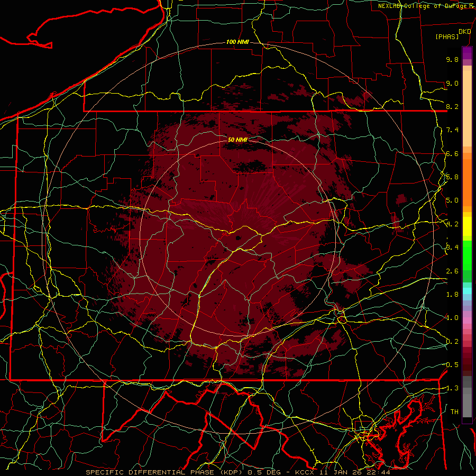Viewport: 476px width, 476px height.
Task: Pick the orange band of the color scale
Action: tap(467, 182)
